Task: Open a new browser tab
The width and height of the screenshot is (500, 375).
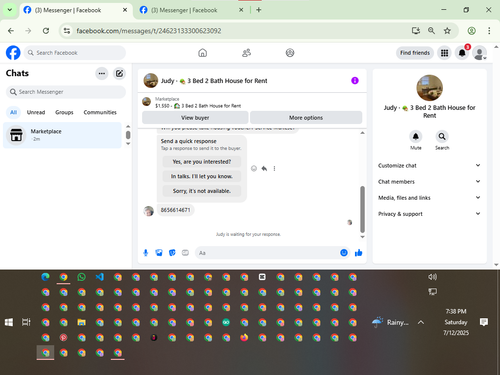Action: [259, 10]
